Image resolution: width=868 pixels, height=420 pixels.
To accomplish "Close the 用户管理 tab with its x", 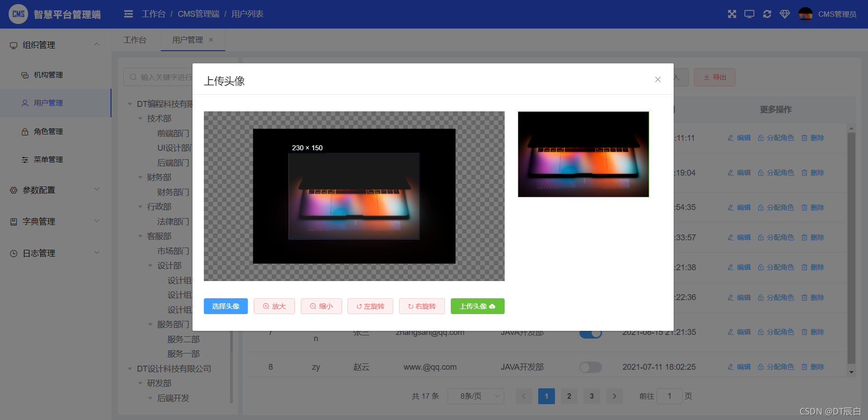I will (x=211, y=40).
